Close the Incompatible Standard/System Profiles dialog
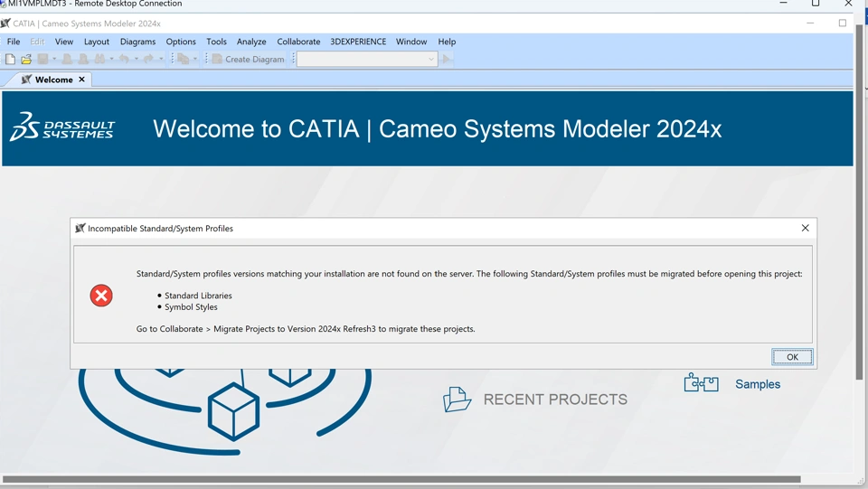Image resolution: width=868 pixels, height=489 pixels. (x=806, y=228)
